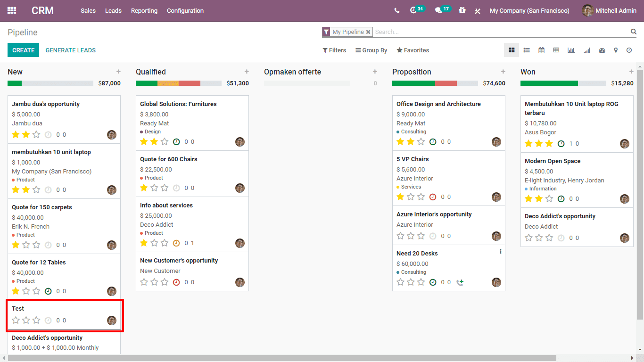Click red segment of Proposition progress bar
This screenshot has height=362, width=644.
click(446, 83)
